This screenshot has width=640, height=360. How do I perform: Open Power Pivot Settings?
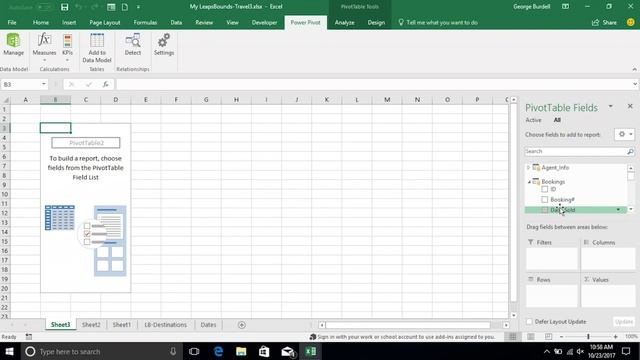pos(164,44)
